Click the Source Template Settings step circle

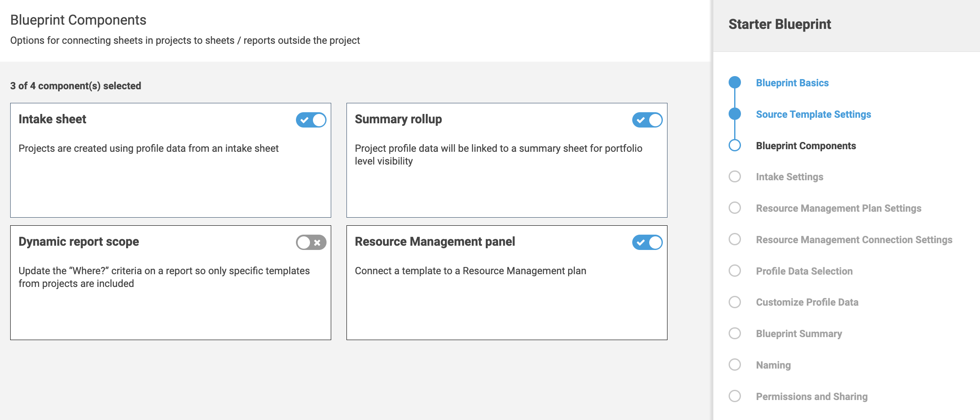tap(735, 114)
